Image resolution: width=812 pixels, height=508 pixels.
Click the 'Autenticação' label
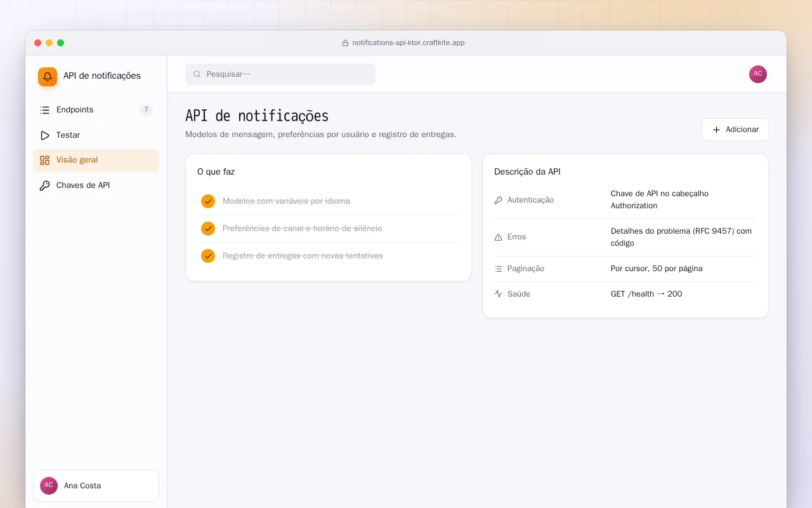[530, 200]
